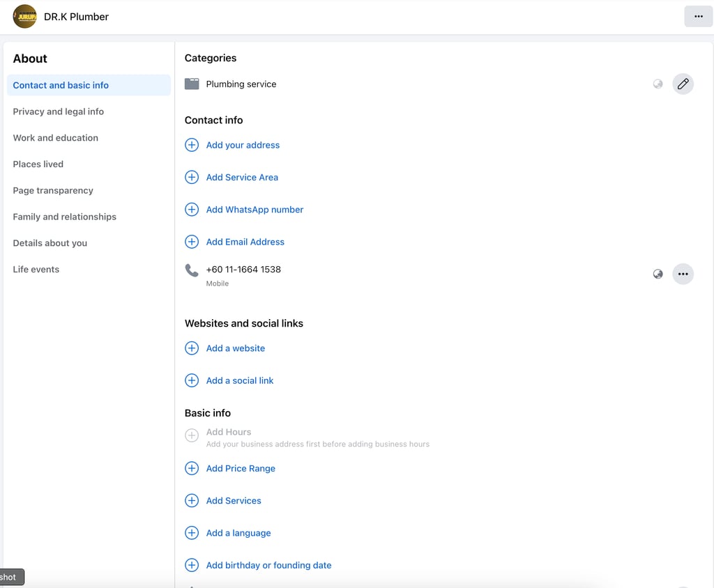Viewport: 714px width, 588px height.
Task: Open Work and education section
Action: (56, 138)
